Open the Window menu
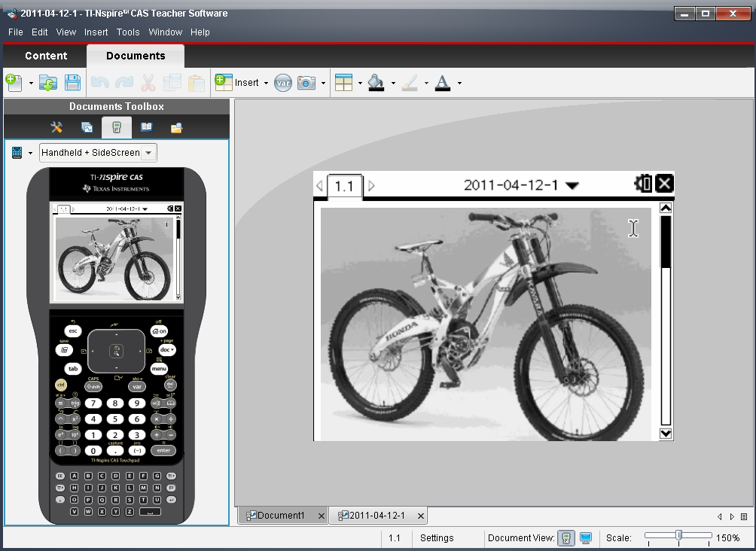 click(x=165, y=32)
